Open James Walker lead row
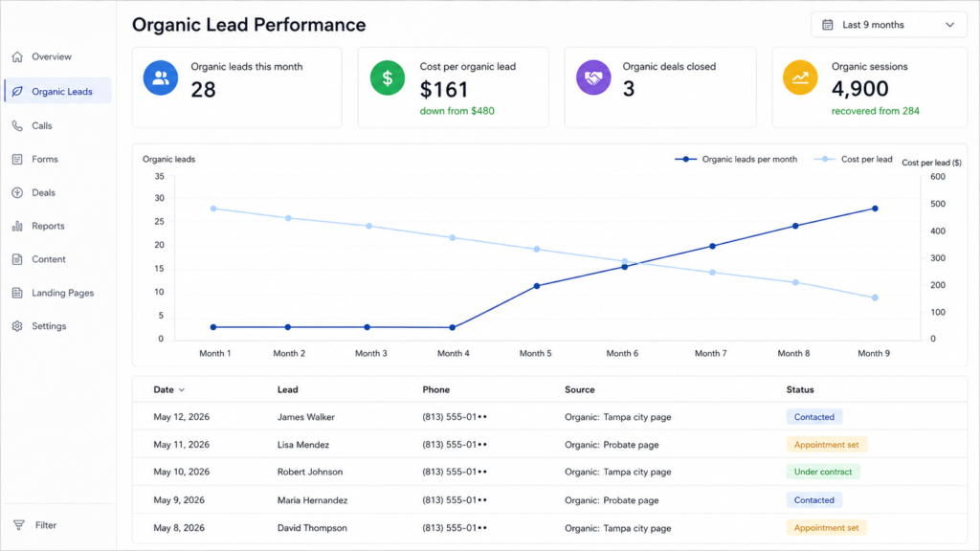Screen dimensions: 980x551 549,417
